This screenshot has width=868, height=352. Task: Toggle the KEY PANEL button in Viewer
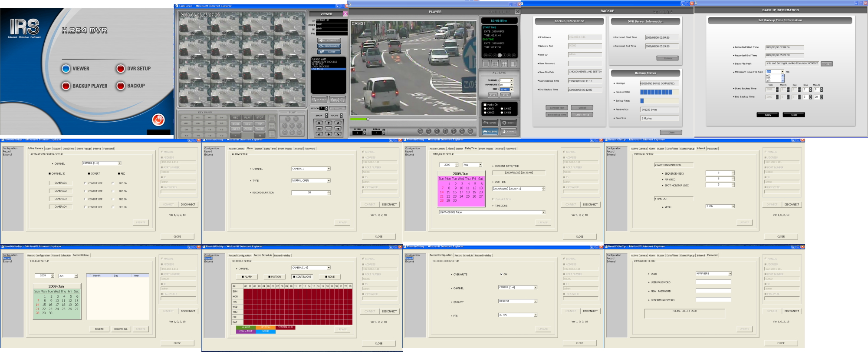(x=338, y=100)
